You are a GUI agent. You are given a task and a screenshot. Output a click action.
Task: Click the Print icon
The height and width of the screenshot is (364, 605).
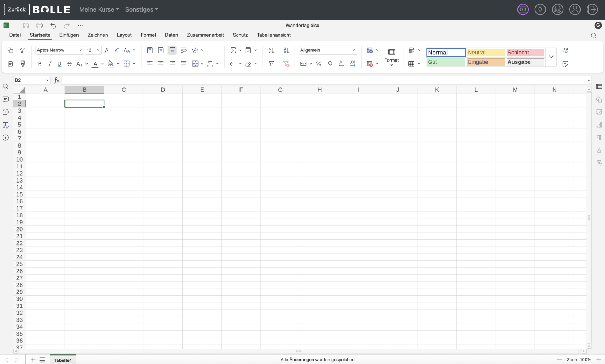click(40, 26)
